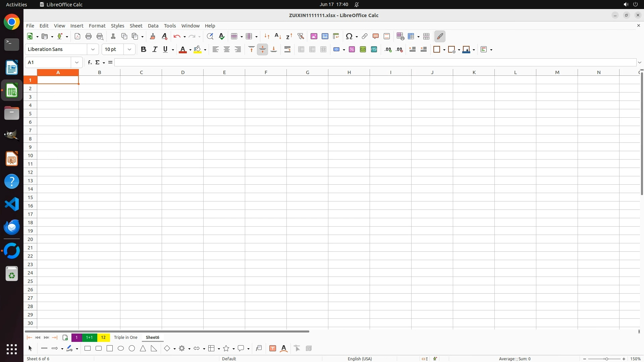Toggle Bold formatting

point(144,49)
